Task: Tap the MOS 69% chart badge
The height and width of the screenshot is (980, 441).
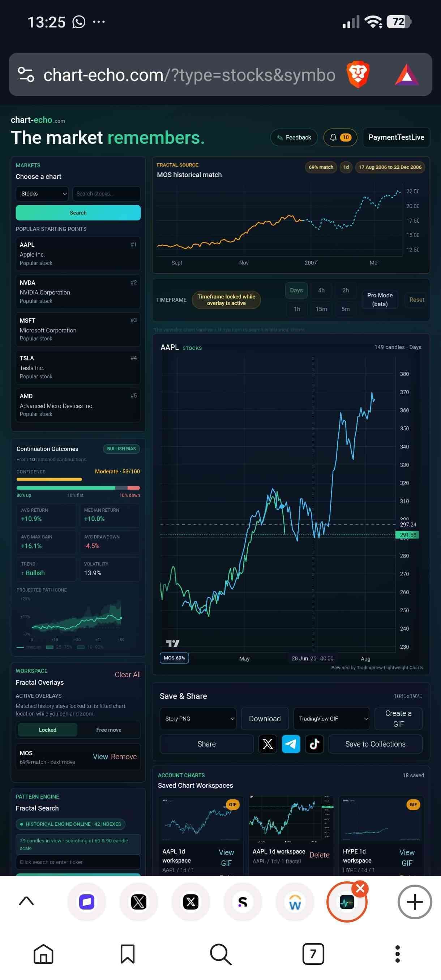Action: coord(174,658)
